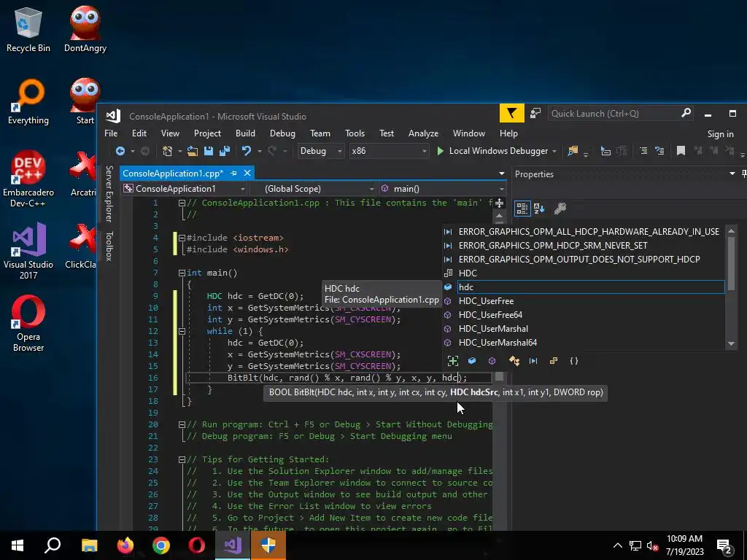
Task: Click the Local Windows Debugger button label
Action: [498, 151]
